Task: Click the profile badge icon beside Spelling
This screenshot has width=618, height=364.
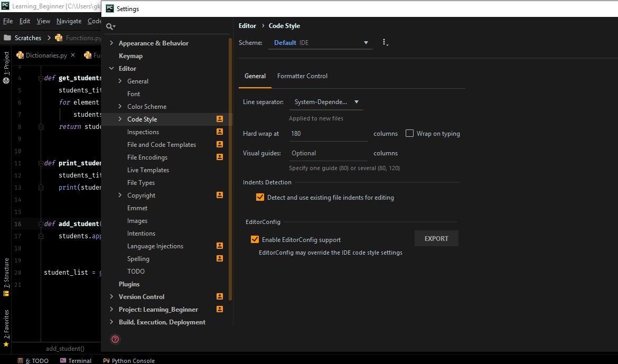Action: click(220, 259)
